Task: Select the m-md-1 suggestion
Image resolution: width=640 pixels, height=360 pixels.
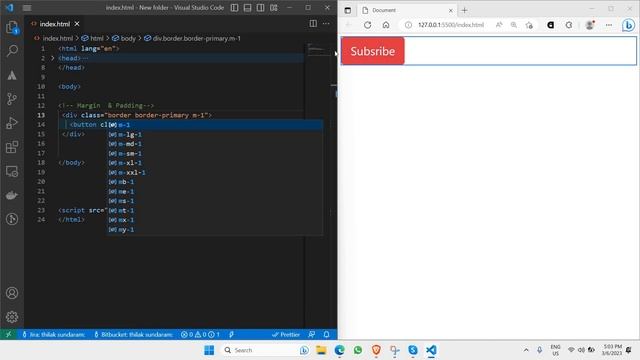Action: tap(215, 144)
